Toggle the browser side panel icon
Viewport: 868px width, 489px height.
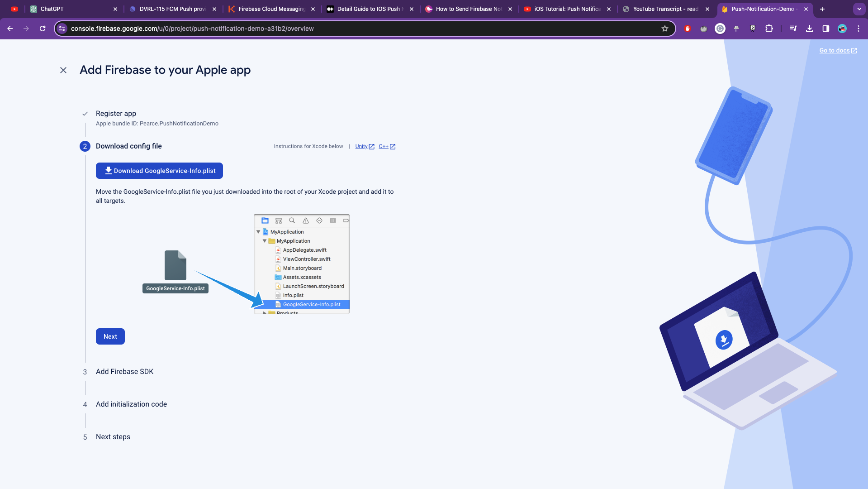pyautogui.click(x=826, y=29)
